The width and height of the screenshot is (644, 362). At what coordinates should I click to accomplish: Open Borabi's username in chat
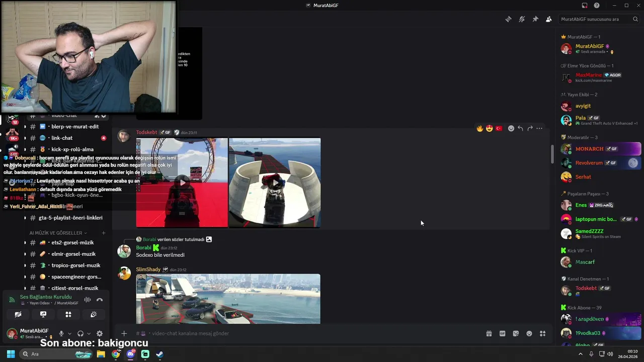click(143, 248)
